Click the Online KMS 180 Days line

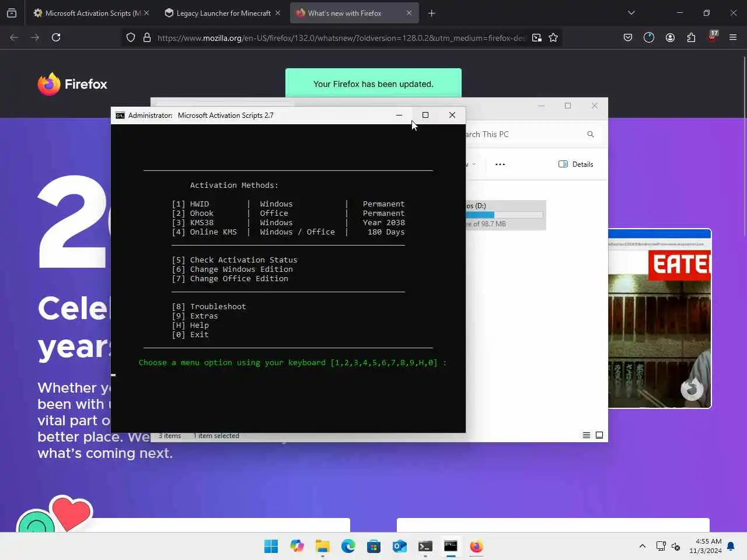(x=288, y=232)
